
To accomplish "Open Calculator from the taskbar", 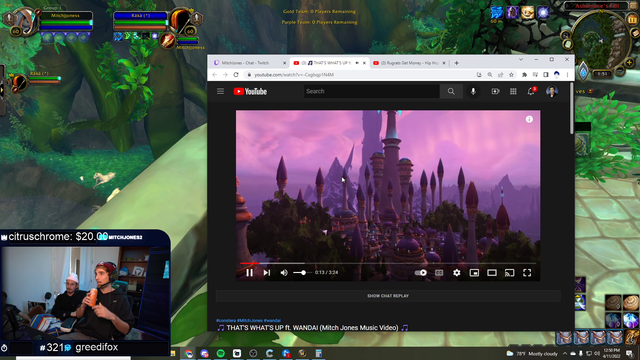I will pos(319,353).
